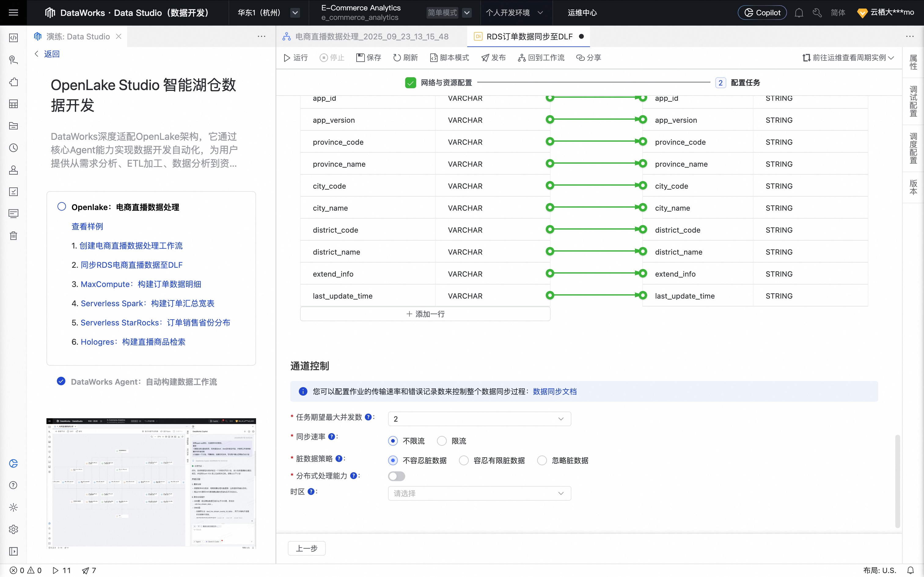Click the 上一步 previous step button
Viewport: 924px width, 577px height.
pos(306,548)
